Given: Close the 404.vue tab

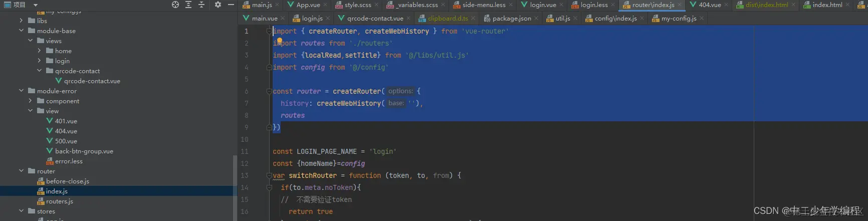Looking at the screenshot, I should [x=726, y=5].
